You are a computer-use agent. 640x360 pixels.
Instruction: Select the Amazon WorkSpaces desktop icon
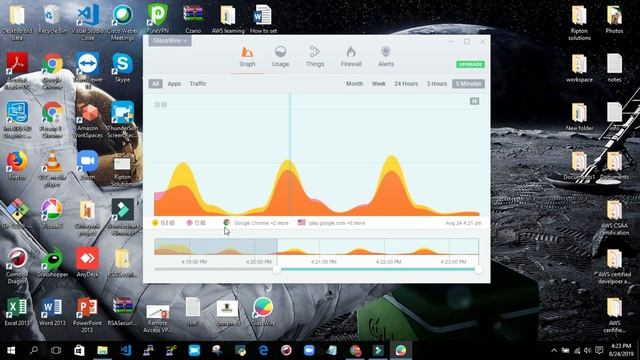tap(87, 119)
